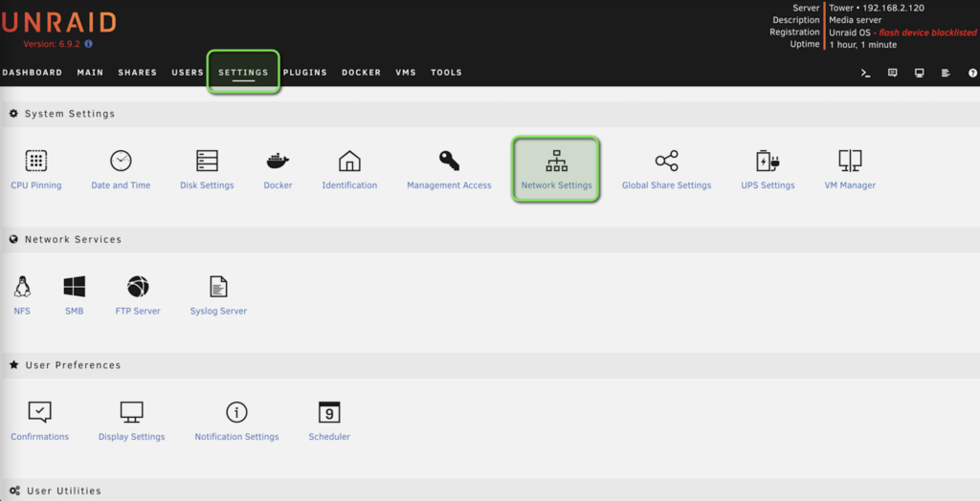This screenshot has width=980, height=501.
Task: Open CPU Pinning settings icon
Action: [x=36, y=161]
